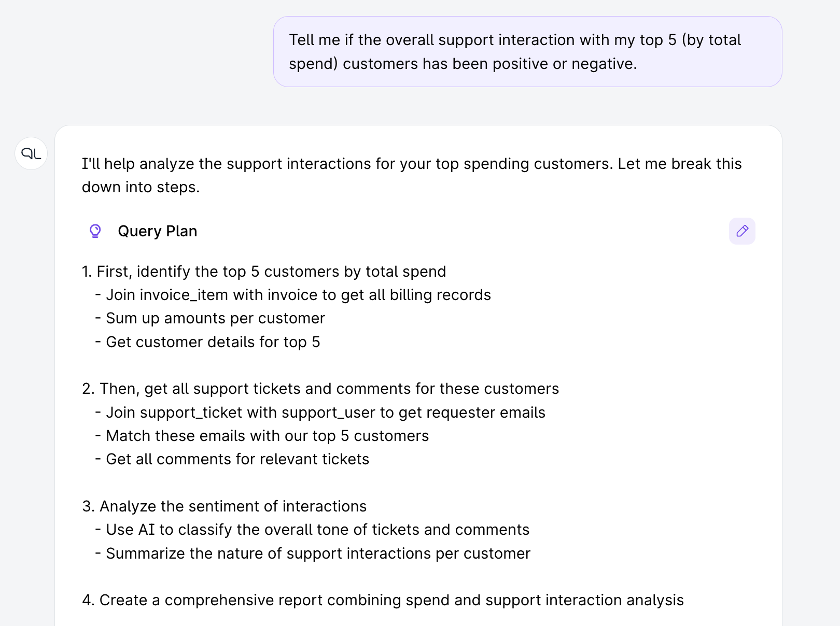Viewport: 840px width, 626px height.
Task: Click step 4 "Create a comprehensive report" line
Action: pos(383,600)
